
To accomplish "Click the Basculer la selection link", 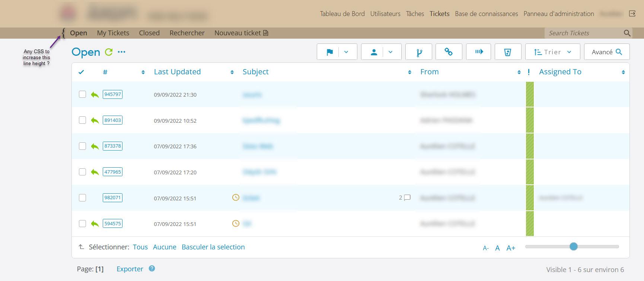I will click(213, 247).
